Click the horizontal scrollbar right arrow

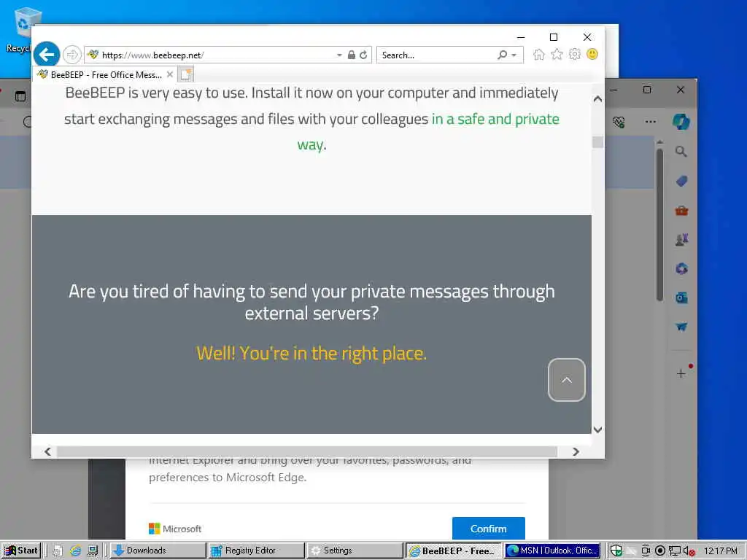[576, 451]
